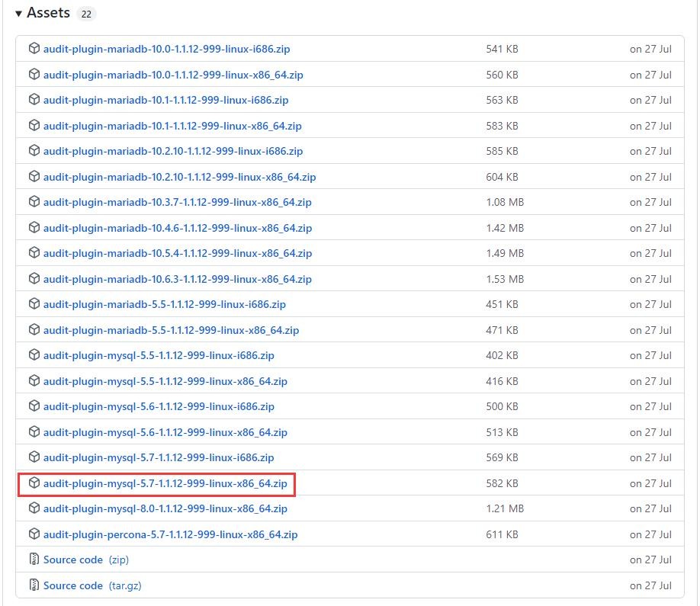Click the package icon beside mariadb-10.1 i686 zip
Image resolution: width=700 pixels, height=606 pixels.
[x=34, y=100]
